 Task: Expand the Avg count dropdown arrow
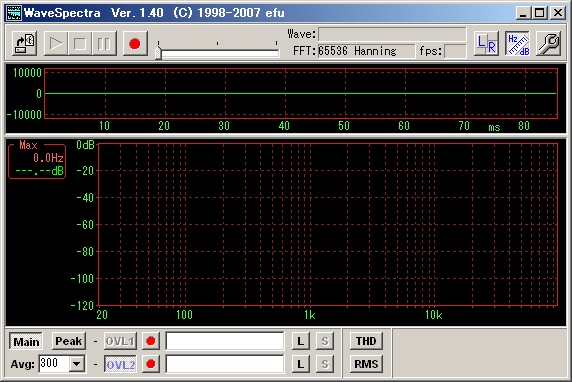[x=77, y=364]
